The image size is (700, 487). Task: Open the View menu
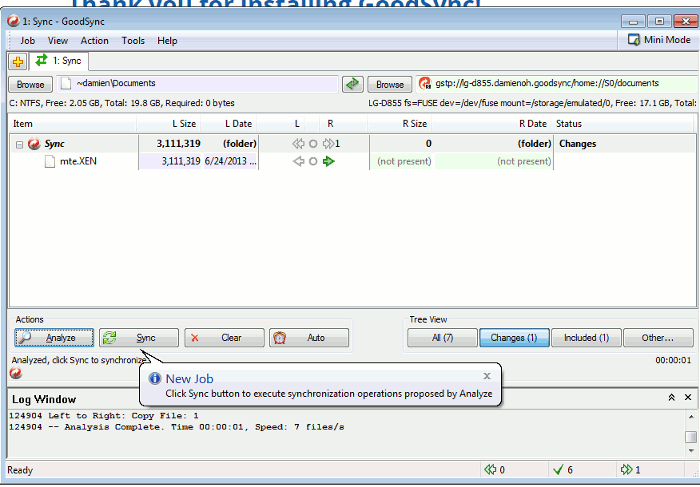[x=58, y=41]
